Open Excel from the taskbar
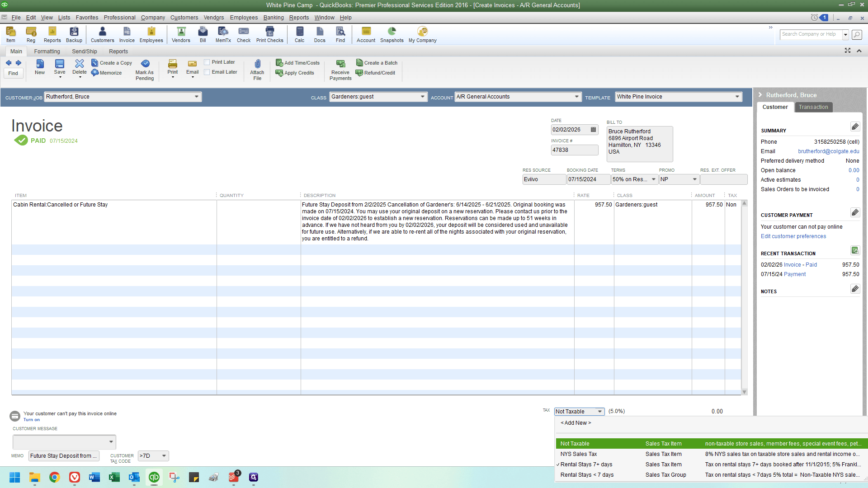The image size is (868, 488). 114,477
